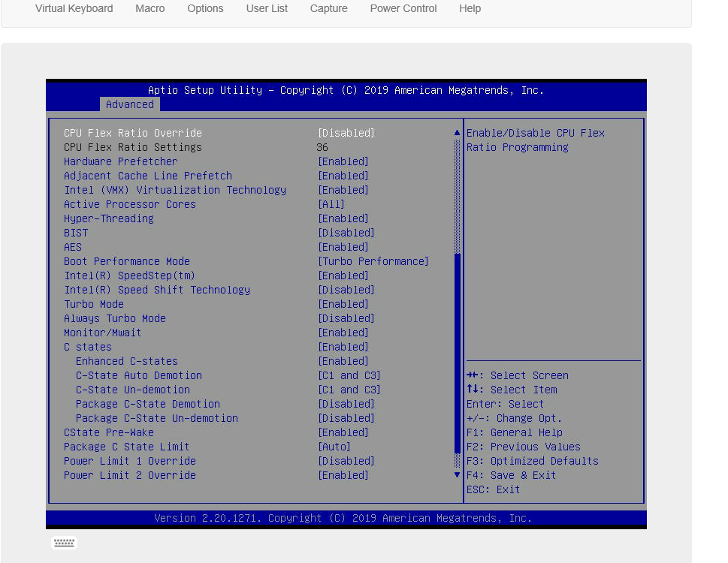Toggle BIST [Disabled] value
This screenshot has height=563, width=728.
[346, 233]
